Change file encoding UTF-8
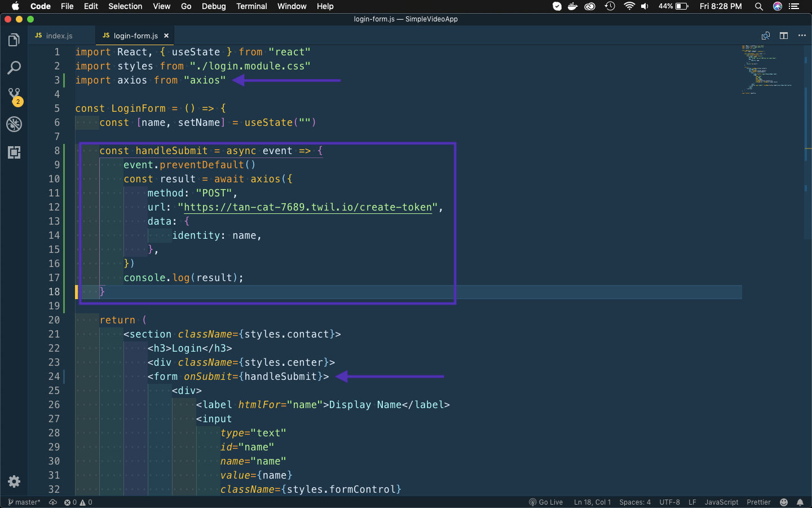This screenshot has height=508, width=812. [670, 502]
